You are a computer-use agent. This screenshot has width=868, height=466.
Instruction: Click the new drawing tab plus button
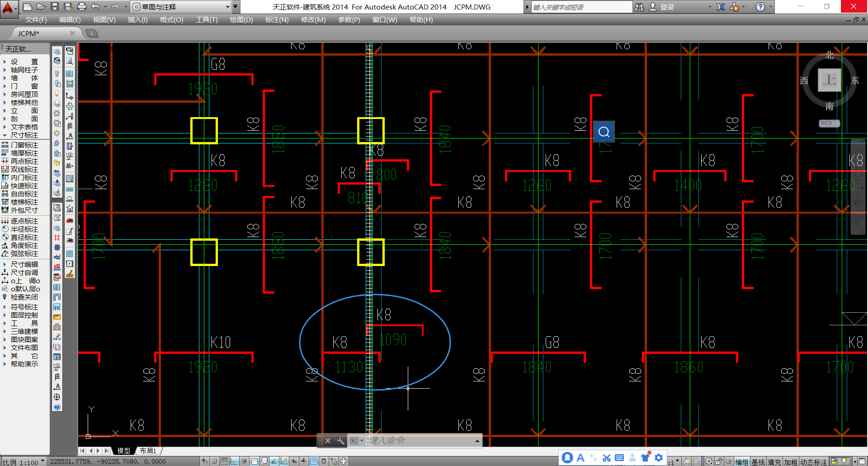91,33
